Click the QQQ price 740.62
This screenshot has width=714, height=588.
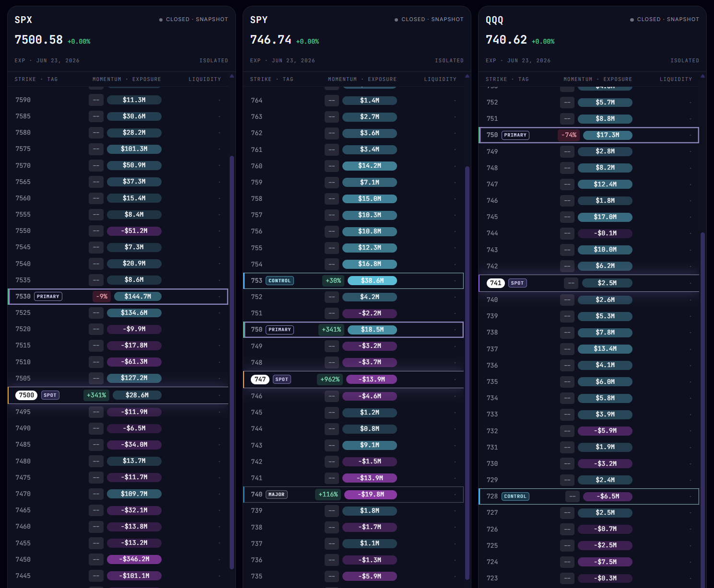pos(506,40)
